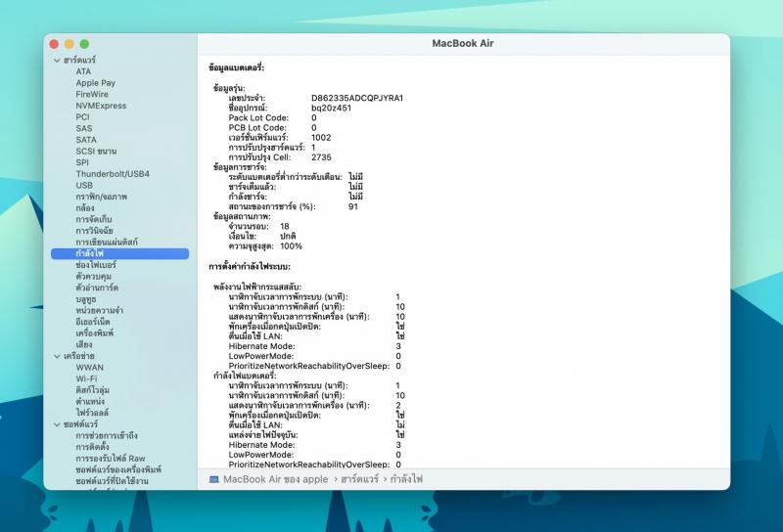Select WWAN under network section

pyautogui.click(x=89, y=368)
